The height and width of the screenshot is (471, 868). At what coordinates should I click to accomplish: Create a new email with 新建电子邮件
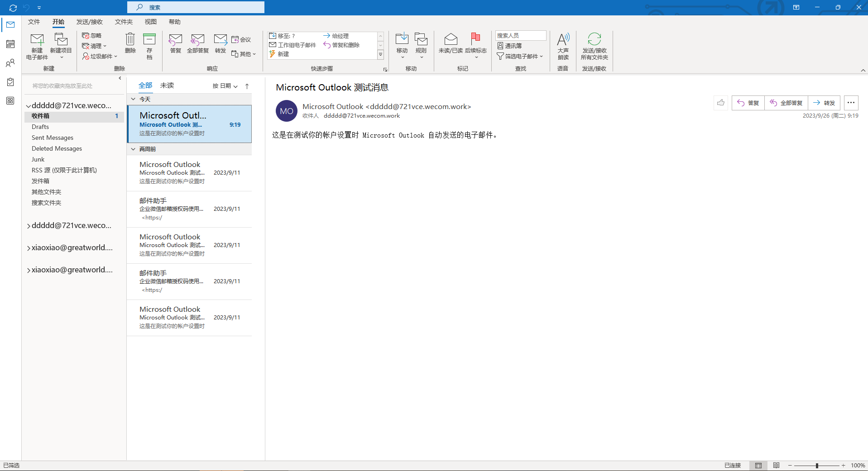37,45
